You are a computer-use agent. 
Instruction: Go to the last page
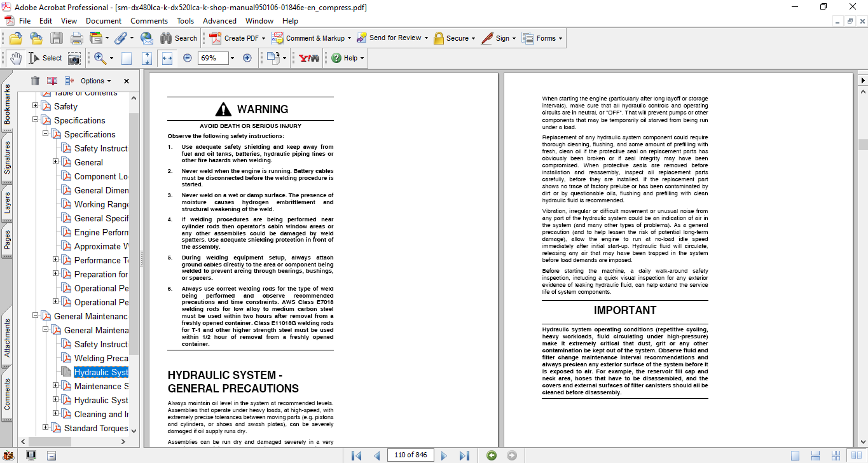[464, 455]
